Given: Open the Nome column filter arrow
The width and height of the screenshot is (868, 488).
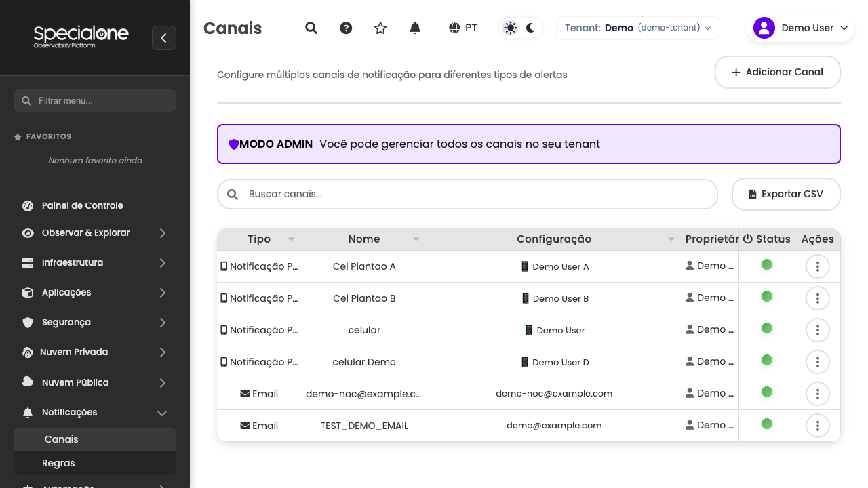Looking at the screenshot, I should 416,239.
